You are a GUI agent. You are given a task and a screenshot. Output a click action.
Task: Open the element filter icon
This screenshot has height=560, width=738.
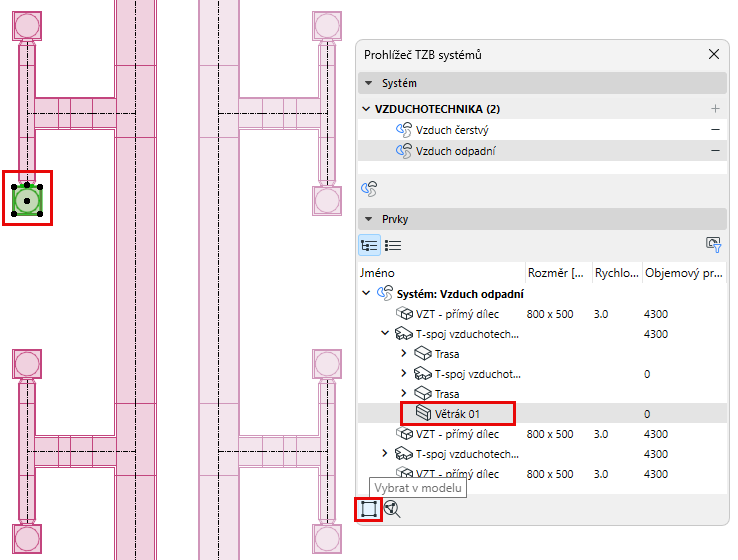[x=714, y=245]
